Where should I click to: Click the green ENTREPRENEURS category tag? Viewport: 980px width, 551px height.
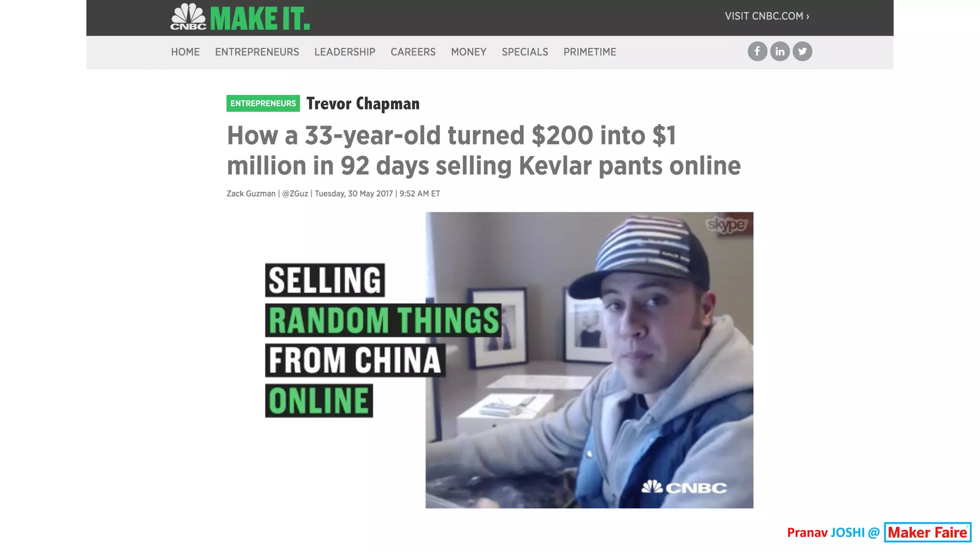[263, 103]
